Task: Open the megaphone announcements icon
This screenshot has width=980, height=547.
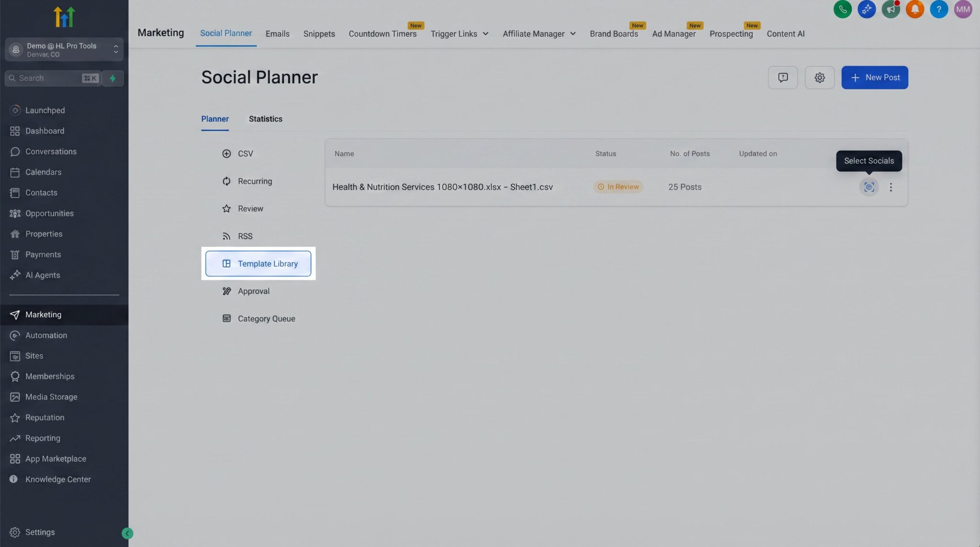Action: pos(891,9)
